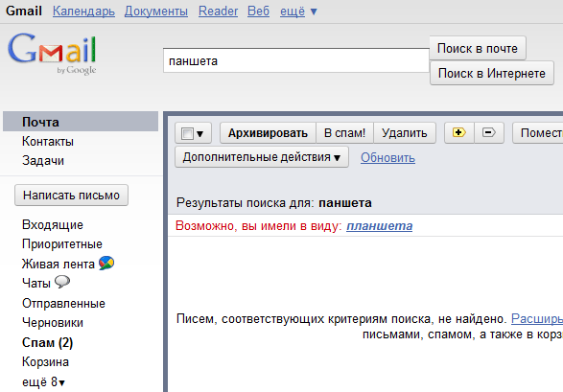The height and width of the screenshot is (392, 563).
Task: Open the Входящие folder
Action: point(53,224)
